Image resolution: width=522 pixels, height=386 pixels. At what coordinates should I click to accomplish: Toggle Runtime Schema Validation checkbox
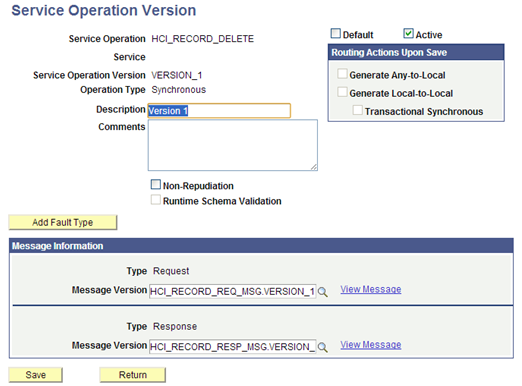pyautogui.click(x=156, y=200)
